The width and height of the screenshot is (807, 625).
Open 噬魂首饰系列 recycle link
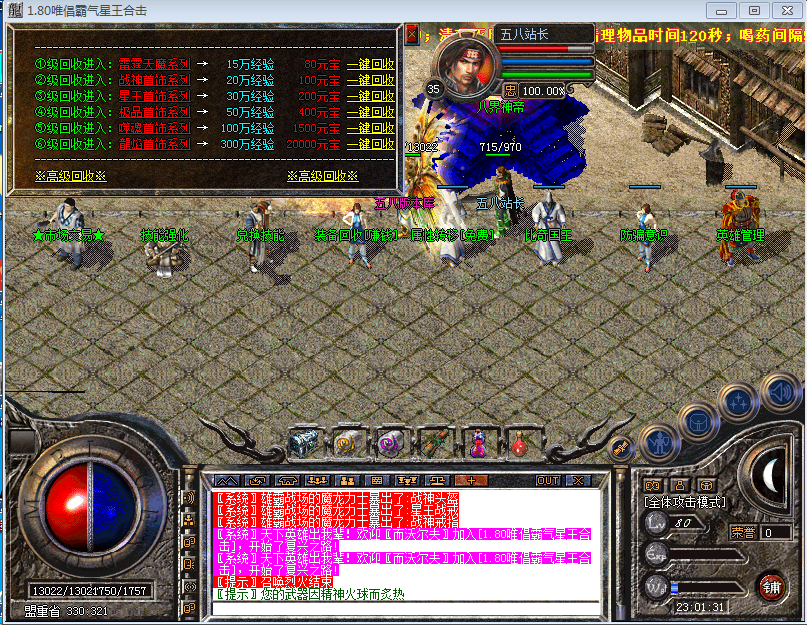[x=154, y=128]
